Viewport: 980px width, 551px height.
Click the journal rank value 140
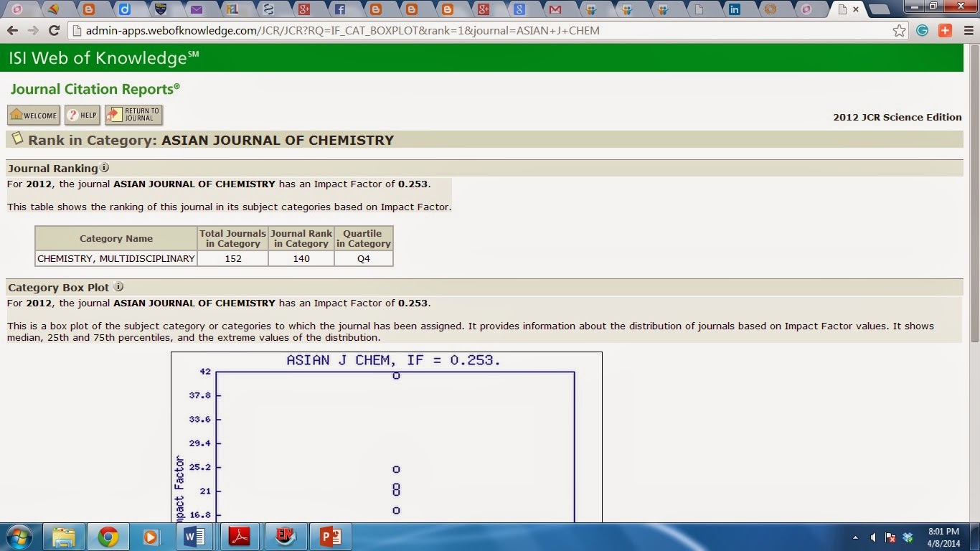(x=301, y=258)
